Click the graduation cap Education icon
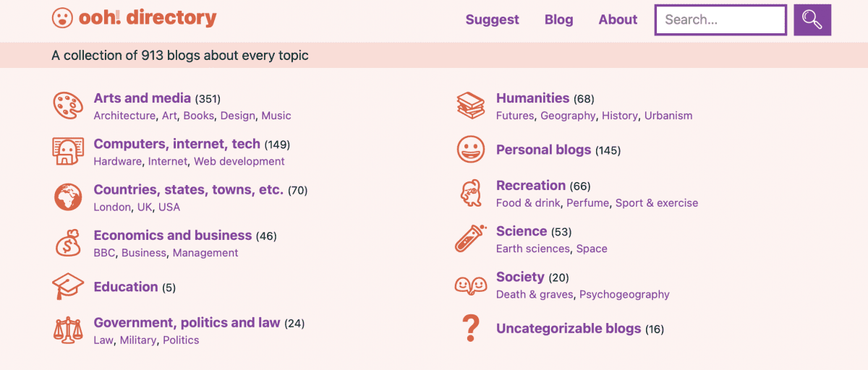This screenshot has height=370, width=868. 68,287
